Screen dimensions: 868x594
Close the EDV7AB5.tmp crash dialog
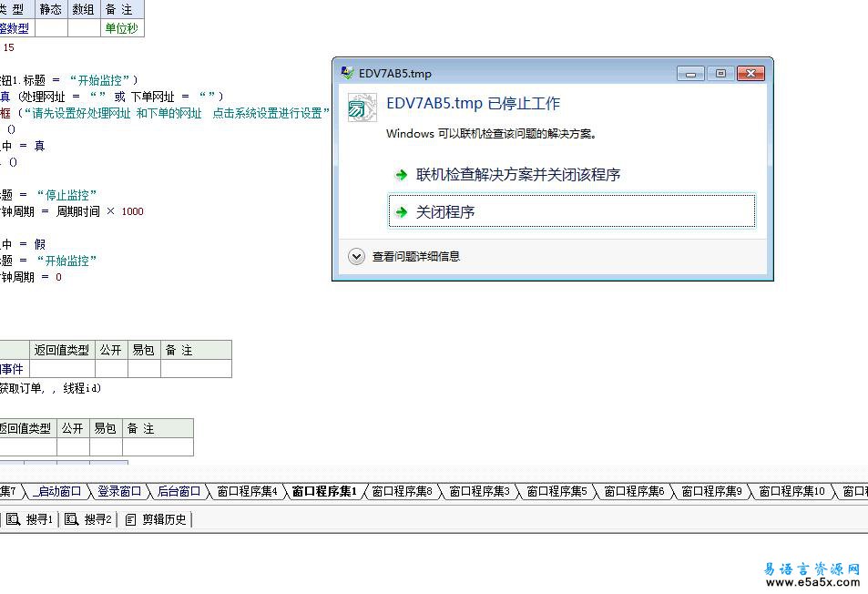point(751,73)
